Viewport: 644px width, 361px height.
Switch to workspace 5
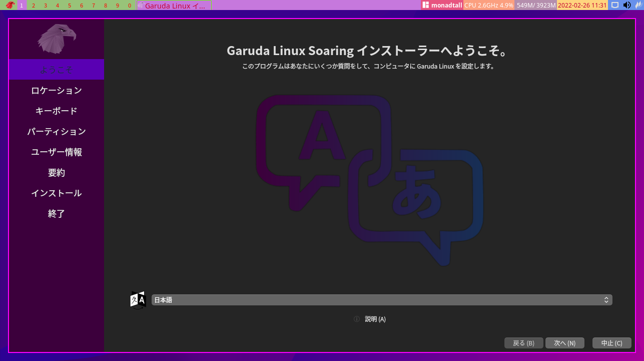[70, 6]
